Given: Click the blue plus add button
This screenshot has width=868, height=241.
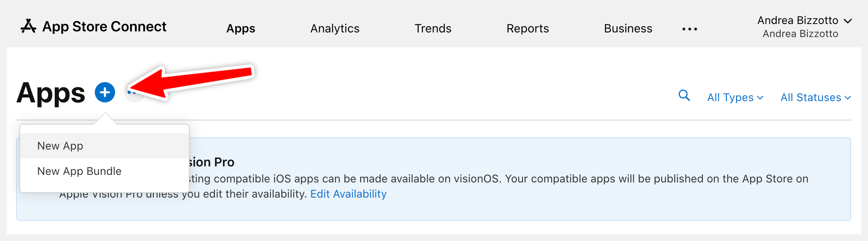Looking at the screenshot, I should 105,92.
